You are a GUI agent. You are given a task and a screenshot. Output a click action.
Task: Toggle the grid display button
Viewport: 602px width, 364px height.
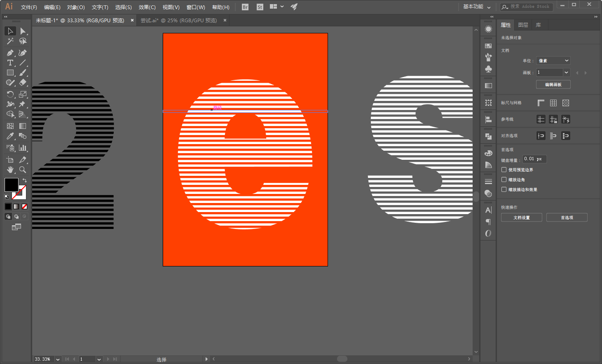(x=553, y=103)
